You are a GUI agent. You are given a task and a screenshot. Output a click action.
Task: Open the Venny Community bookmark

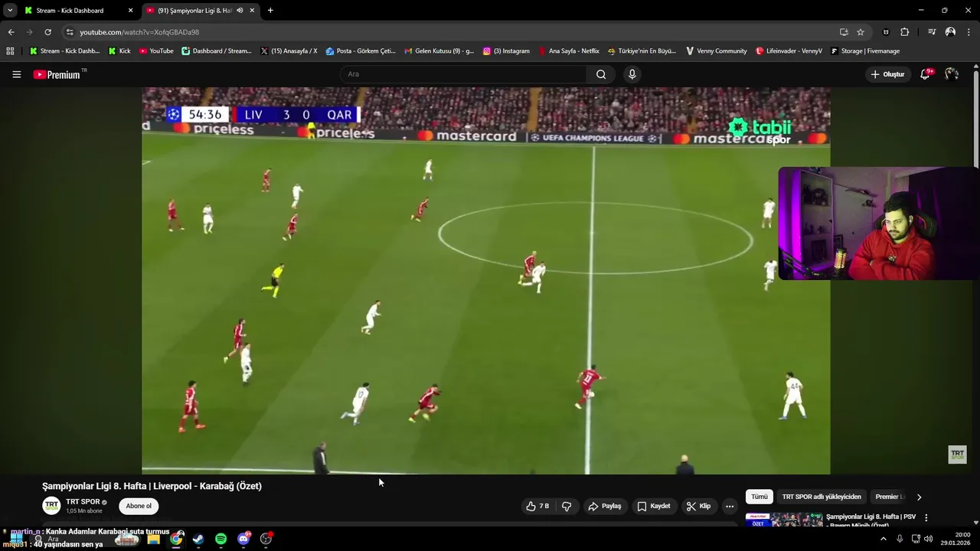click(x=716, y=51)
